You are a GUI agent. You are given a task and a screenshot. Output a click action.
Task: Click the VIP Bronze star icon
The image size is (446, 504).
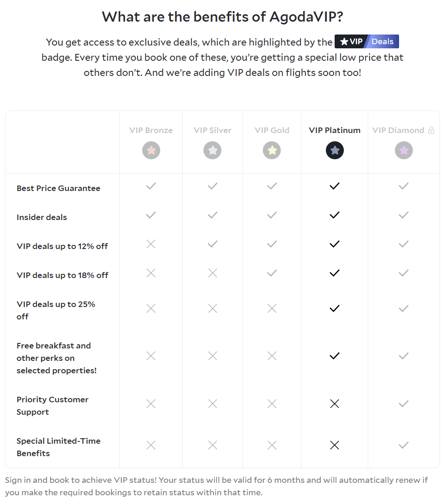coord(151,151)
